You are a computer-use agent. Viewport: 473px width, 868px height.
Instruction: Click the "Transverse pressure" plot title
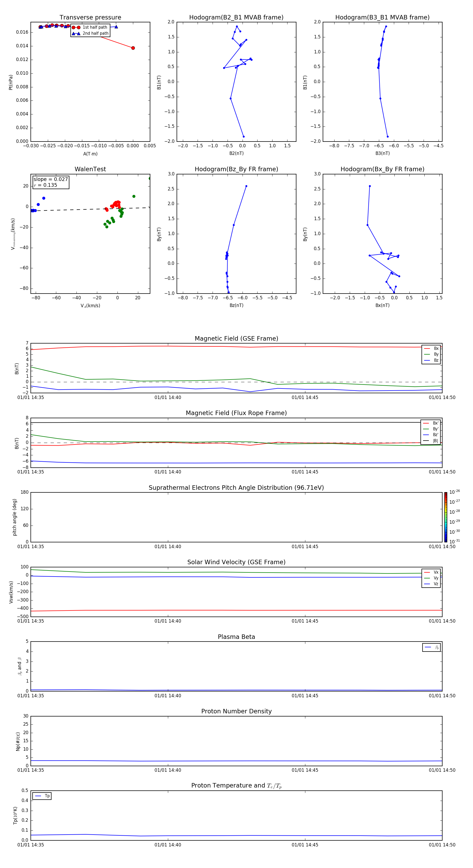[90, 18]
